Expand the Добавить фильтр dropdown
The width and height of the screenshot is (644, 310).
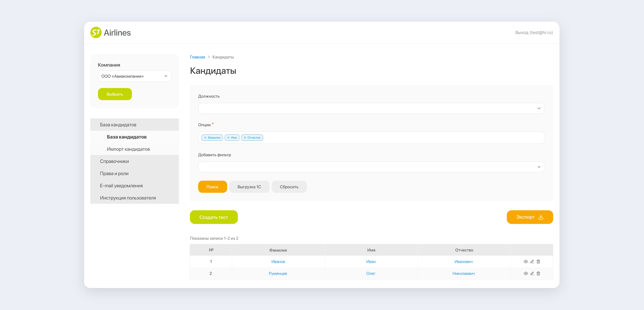pyautogui.click(x=371, y=167)
